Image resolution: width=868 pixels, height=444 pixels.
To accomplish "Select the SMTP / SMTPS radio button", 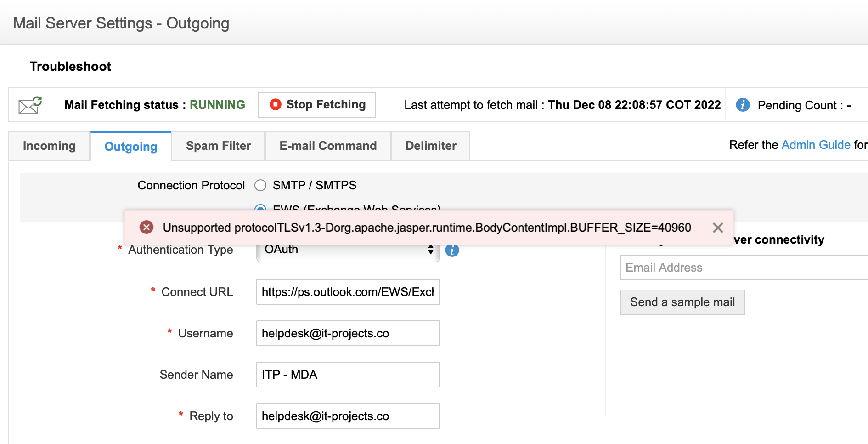I will coord(260,185).
